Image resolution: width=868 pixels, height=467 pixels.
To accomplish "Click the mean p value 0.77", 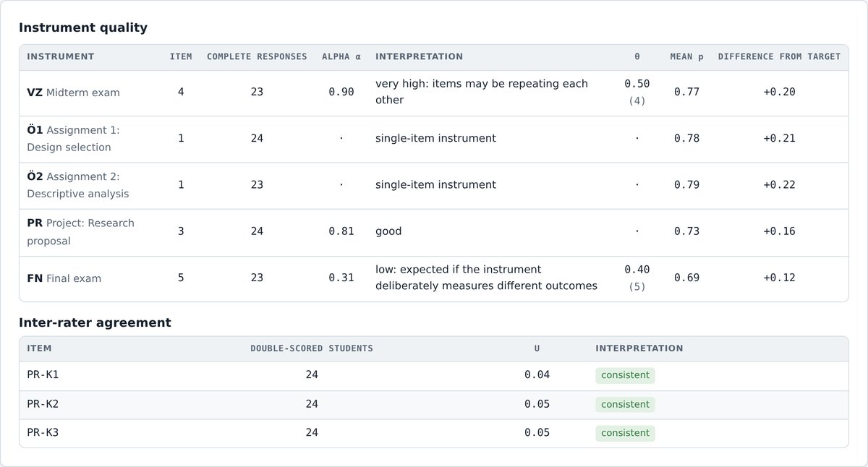I will tap(686, 93).
